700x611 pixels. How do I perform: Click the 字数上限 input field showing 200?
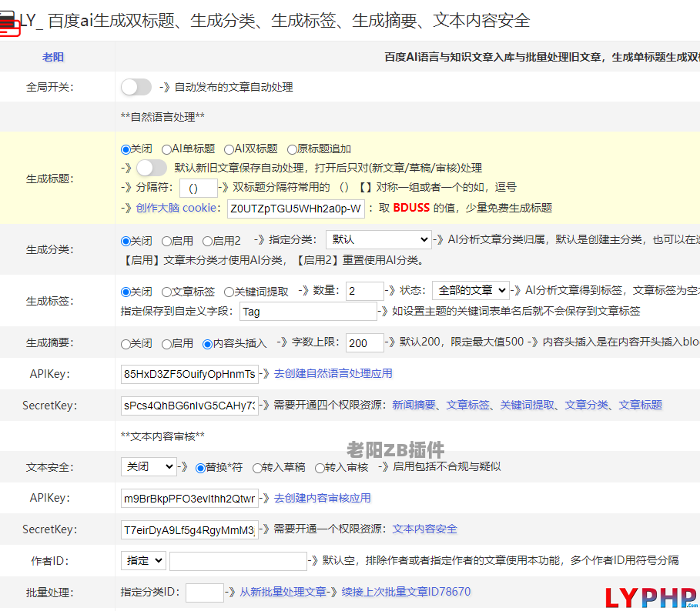click(365, 343)
